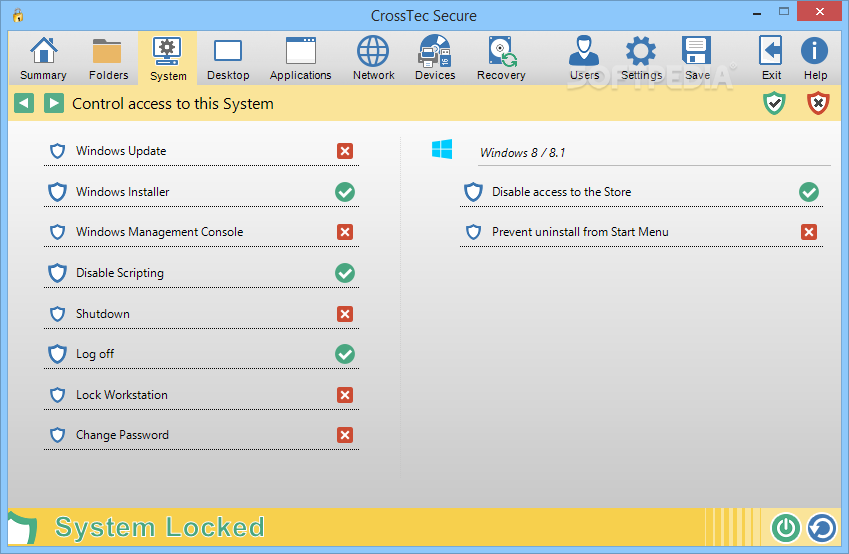The height and width of the screenshot is (554, 849).
Task: Click the Change Password label
Action: (122, 435)
